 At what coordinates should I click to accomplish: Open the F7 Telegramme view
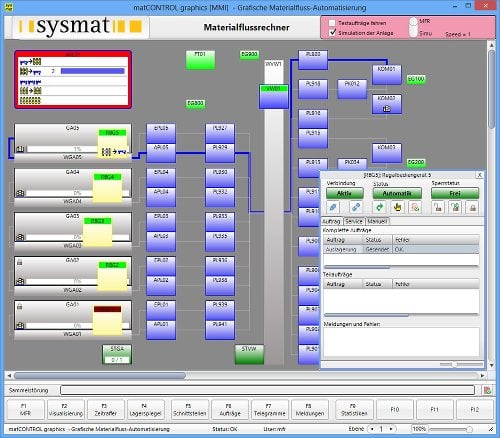[270, 410]
